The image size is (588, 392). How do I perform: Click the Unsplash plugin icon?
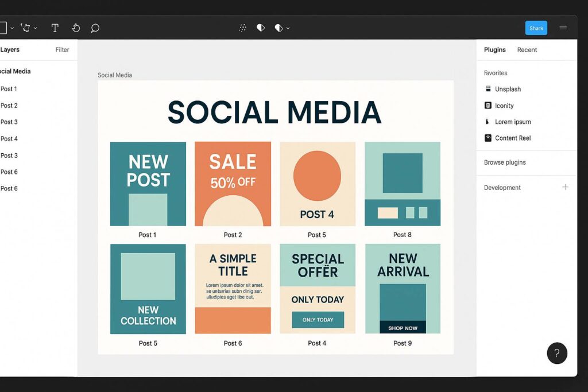(488, 89)
